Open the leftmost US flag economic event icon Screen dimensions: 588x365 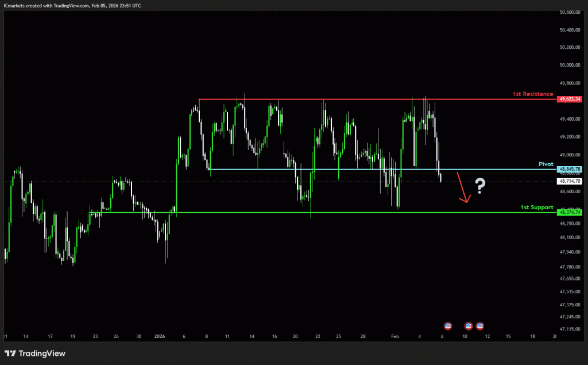448,326
